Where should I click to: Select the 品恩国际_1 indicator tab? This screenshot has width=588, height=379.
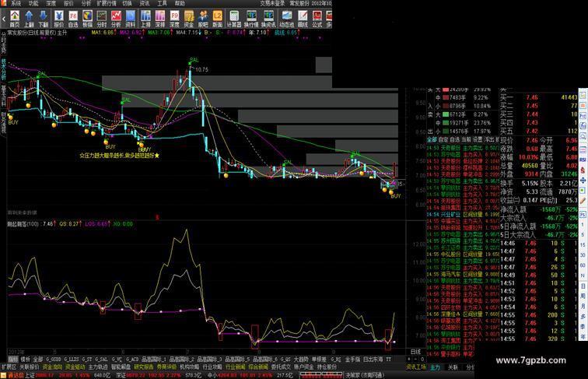(154, 359)
